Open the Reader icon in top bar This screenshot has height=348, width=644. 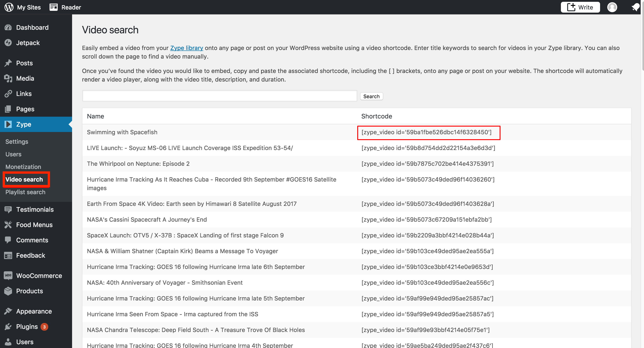tap(53, 7)
